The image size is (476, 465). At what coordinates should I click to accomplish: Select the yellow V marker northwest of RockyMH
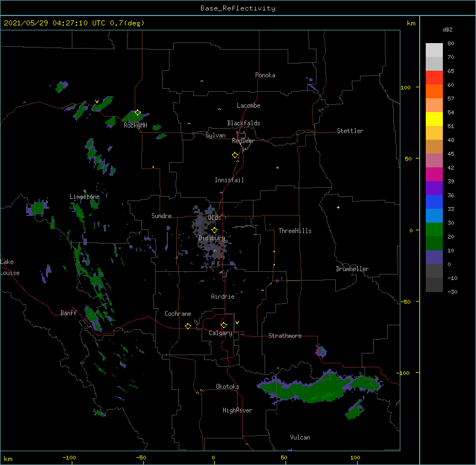97,102
